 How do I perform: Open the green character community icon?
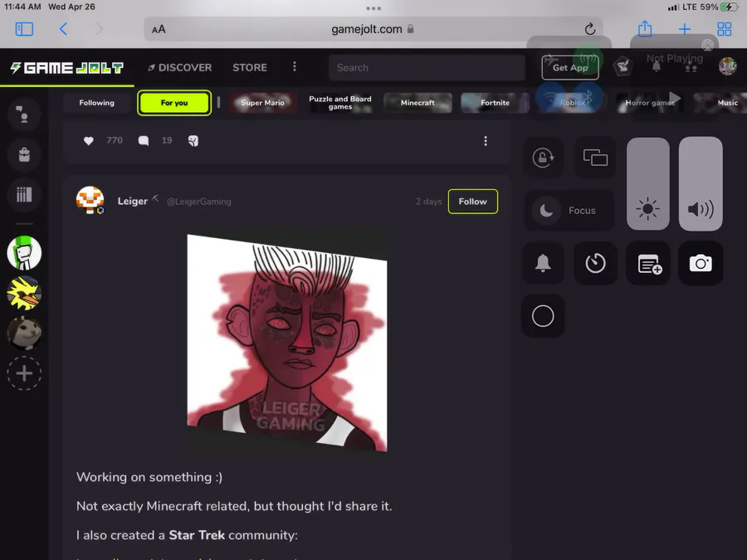[24, 253]
